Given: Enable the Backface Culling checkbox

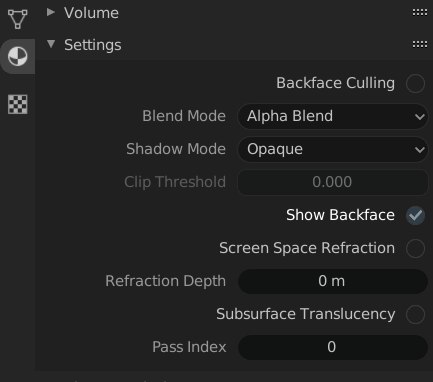Looking at the screenshot, I should [x=415, y=83].
